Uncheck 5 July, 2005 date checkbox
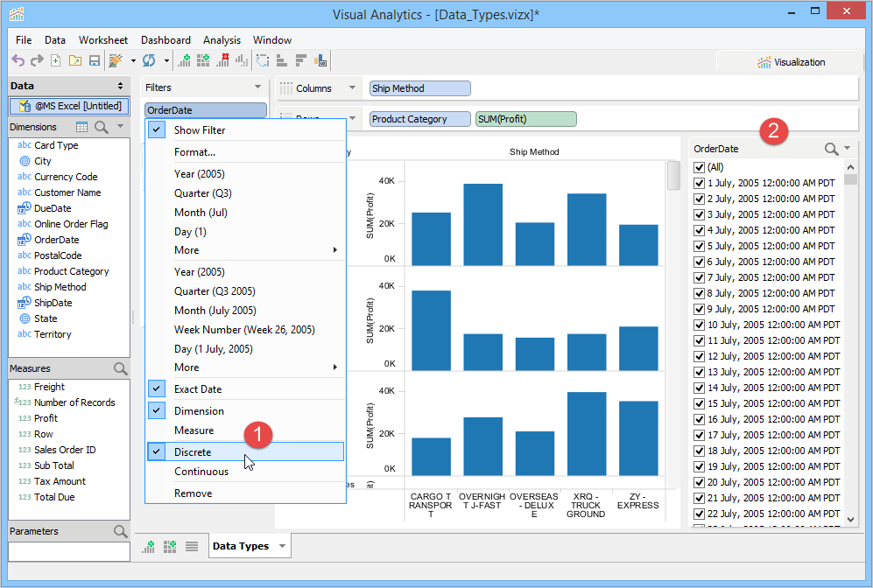 tap(699, 246)
